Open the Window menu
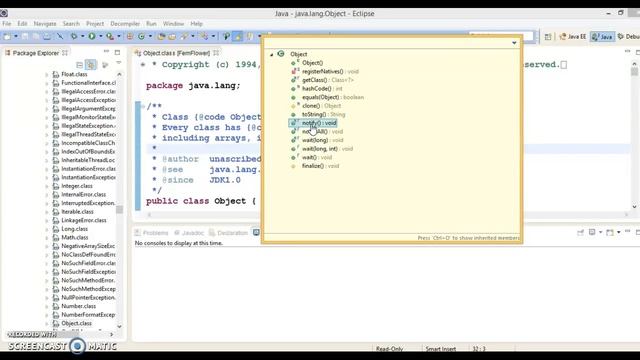The height and width of the screenshot is (360, 640). (x=173, y=24)
